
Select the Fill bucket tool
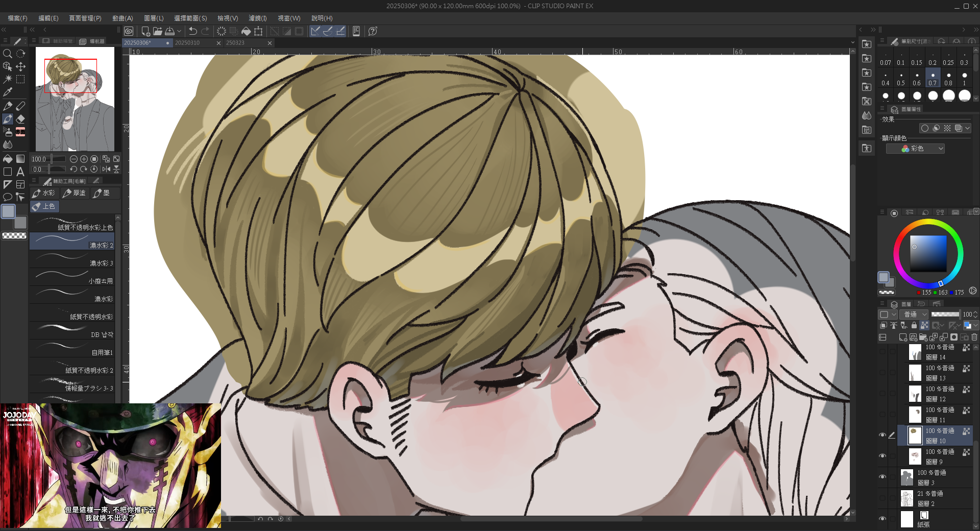pos(8,159)
